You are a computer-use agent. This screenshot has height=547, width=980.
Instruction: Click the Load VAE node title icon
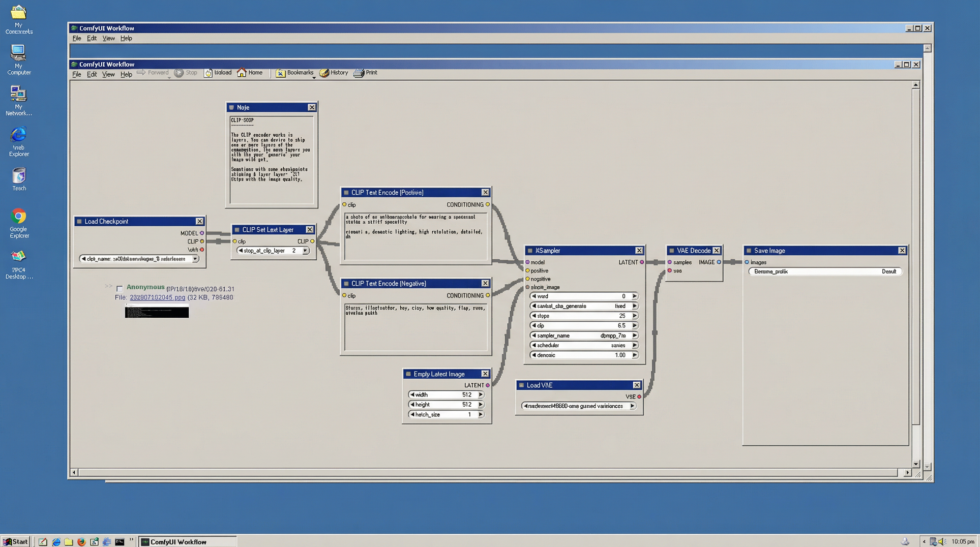521,385
